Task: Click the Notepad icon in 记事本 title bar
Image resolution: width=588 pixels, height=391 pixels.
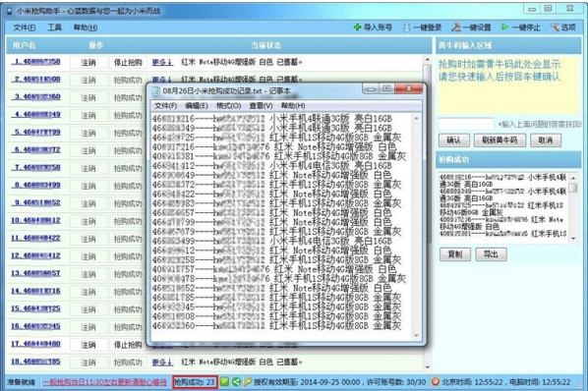Action: click(155, 90)
